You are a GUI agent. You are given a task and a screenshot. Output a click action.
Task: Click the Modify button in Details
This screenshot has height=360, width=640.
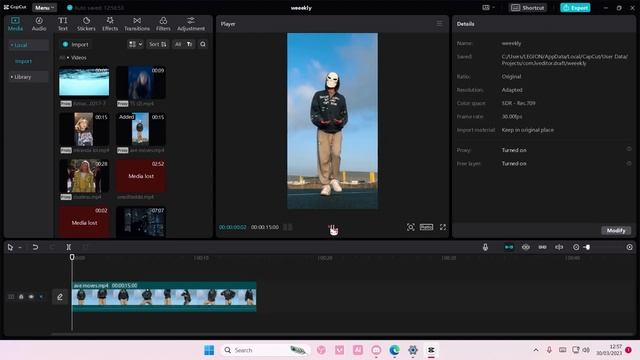click(x=616, y=231)
